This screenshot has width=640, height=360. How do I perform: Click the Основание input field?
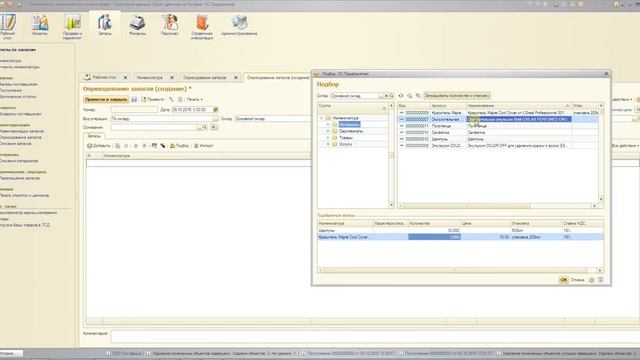(x=154, y=127)
